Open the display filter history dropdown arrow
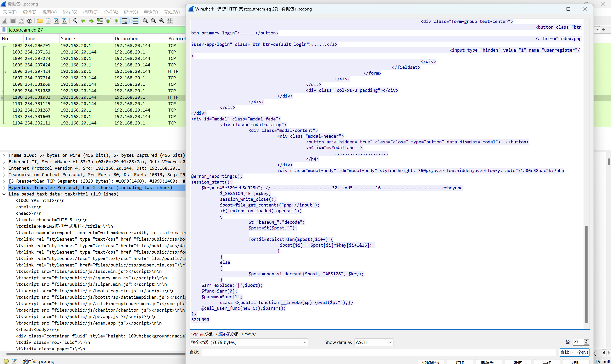The height and width of the screenshot is (364, 611). (x=598, y=30)
